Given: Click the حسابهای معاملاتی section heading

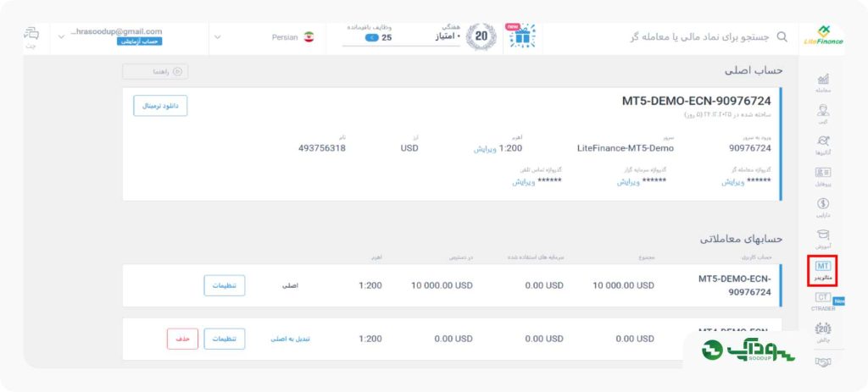Looking at the screenshot, I should coord(741,239).
